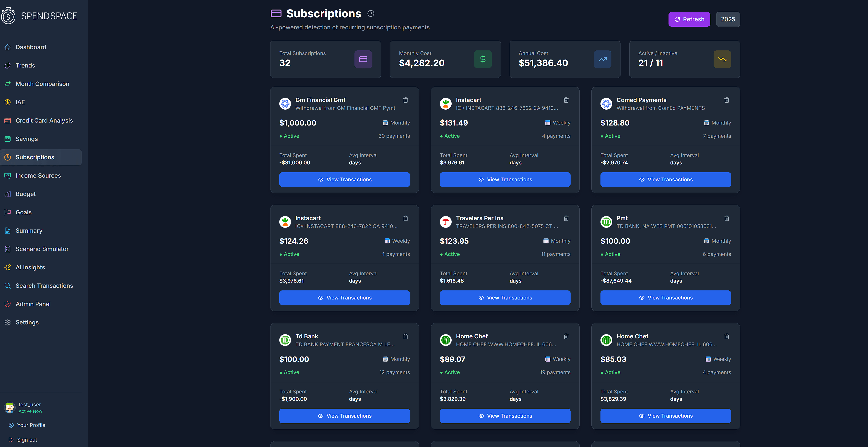Viewport: 868px width, 447px height.
Task: Go to Trends in sidebar
Action: click(41, 65)
